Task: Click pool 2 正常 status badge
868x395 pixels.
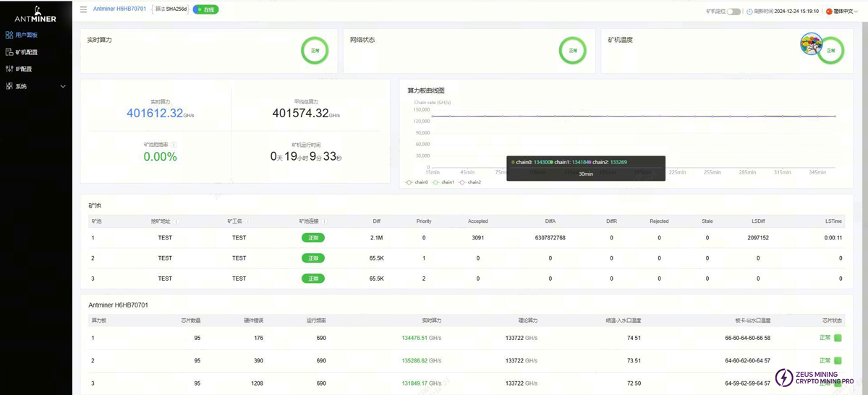Action: click(x=313, y=258)
